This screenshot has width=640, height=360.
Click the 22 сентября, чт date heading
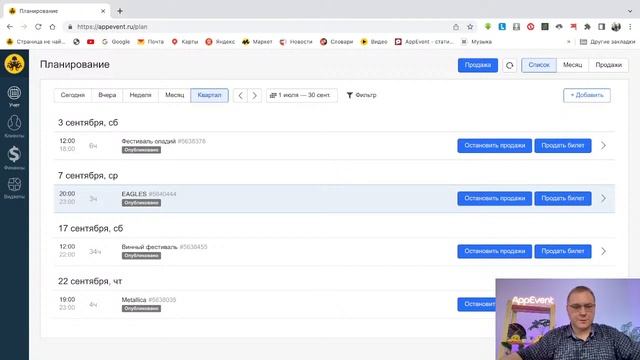click(90, 281)
